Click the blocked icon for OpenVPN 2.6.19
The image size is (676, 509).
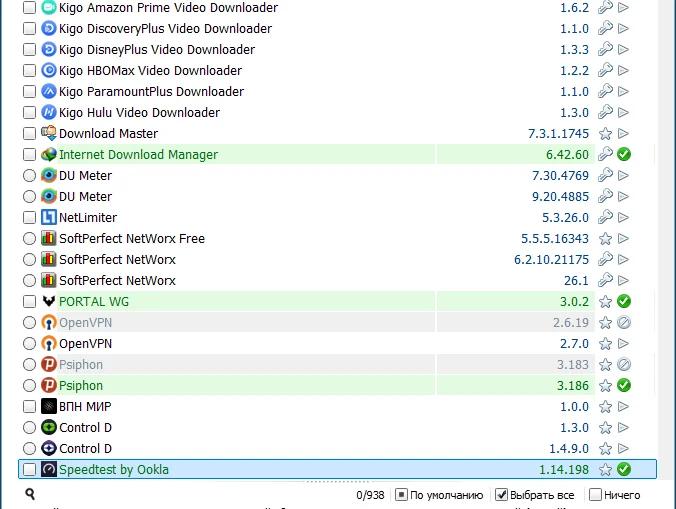point(624,323)
